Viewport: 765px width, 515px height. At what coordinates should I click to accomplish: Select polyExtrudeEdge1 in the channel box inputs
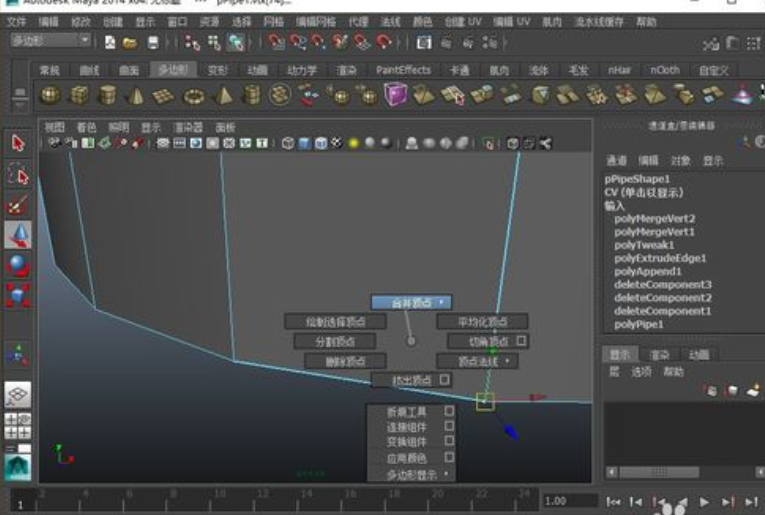(x=660, y=258)
